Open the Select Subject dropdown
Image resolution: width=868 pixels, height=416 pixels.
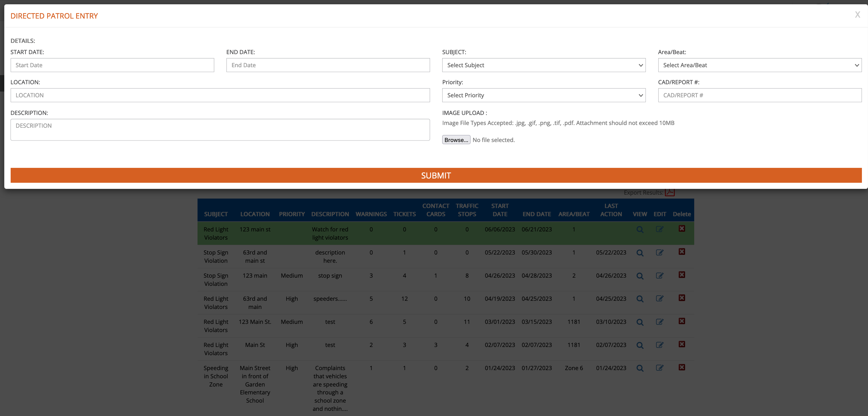544,65
